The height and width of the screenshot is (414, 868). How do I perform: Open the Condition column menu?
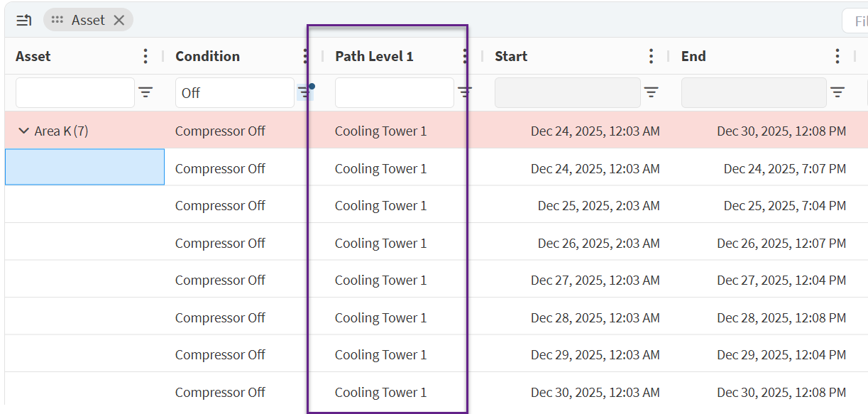pyautogui.click(x=305, y=56)
